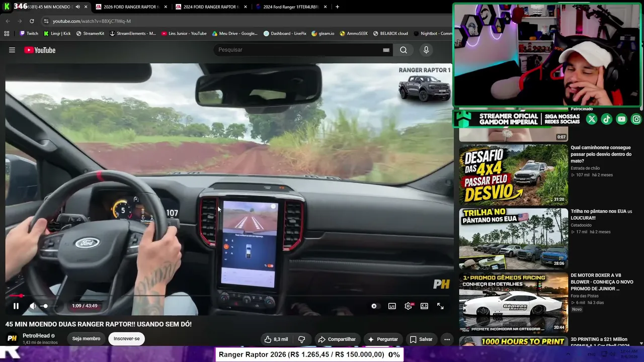This screenshot has width=644, height=362.
Task: Save the video with the Salvar button
Action: [421, 339]
